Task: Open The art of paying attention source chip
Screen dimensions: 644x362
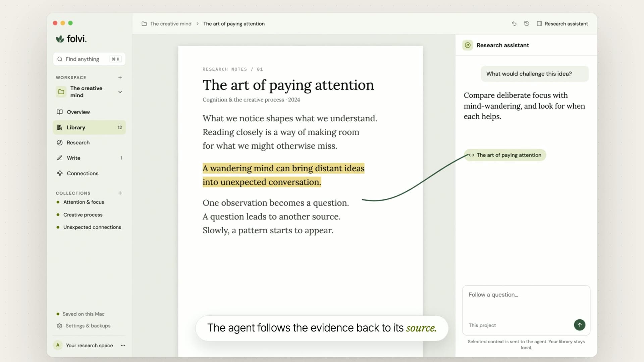Action: 505,155
